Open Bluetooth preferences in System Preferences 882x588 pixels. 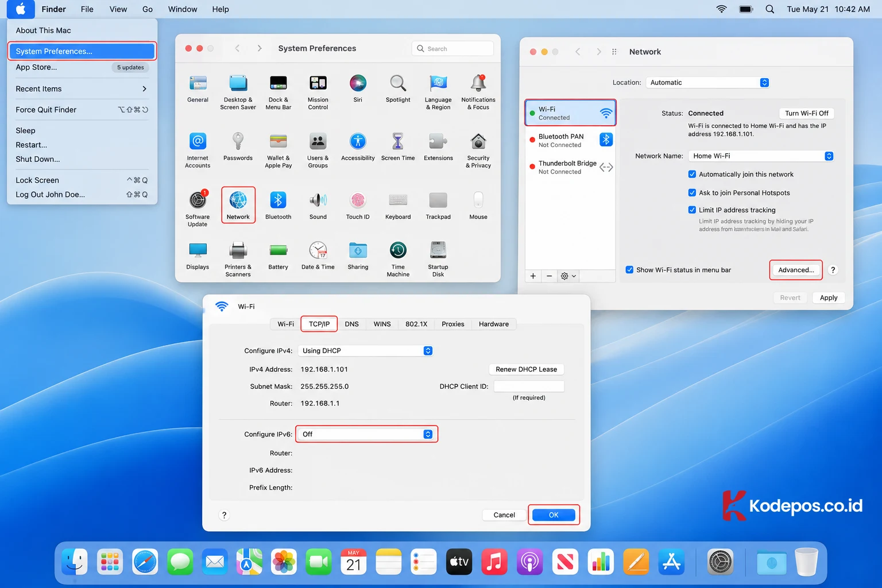278,205
